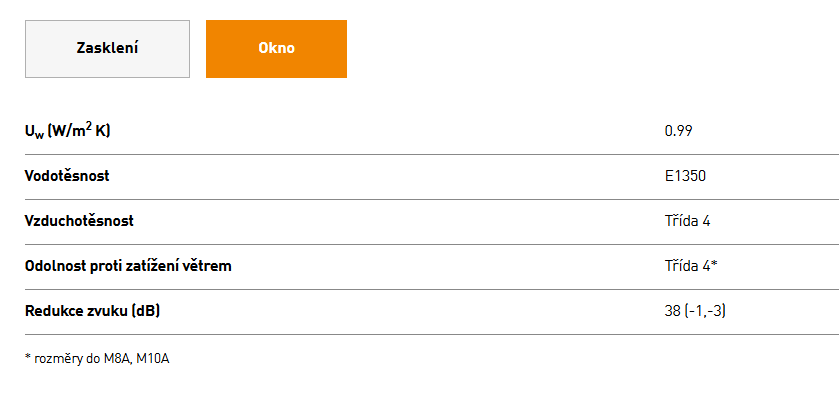Click the E1350 watertightness value
This screenshot has width=839, height=394.
coord(685,176)
